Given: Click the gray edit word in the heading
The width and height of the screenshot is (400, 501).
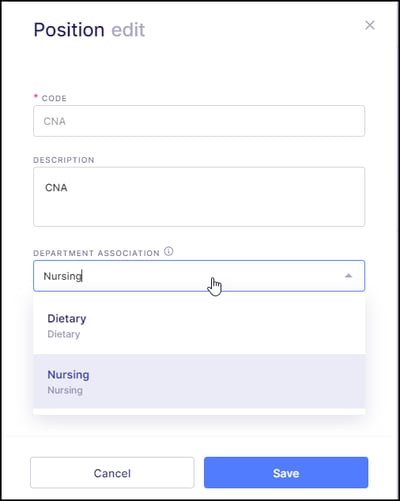Looking at the screenshot, I should coord(128,30).
